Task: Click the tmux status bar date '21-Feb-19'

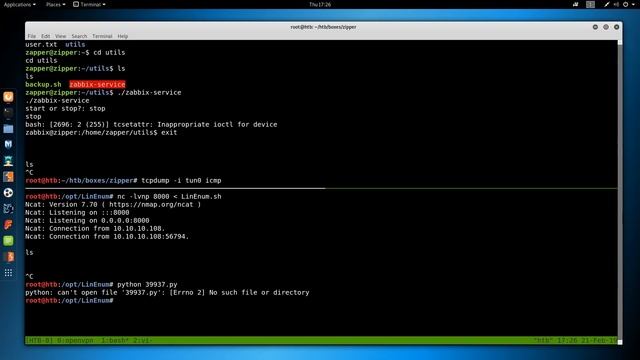Action: [x=599, y=340]
